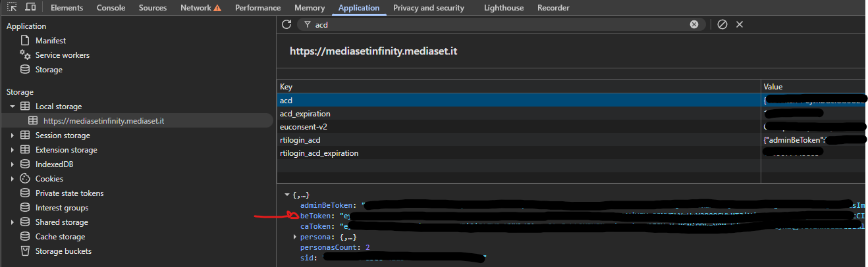868x267 pixels.
Task: Select the Cookies storage entry
Action: point(49,179)
